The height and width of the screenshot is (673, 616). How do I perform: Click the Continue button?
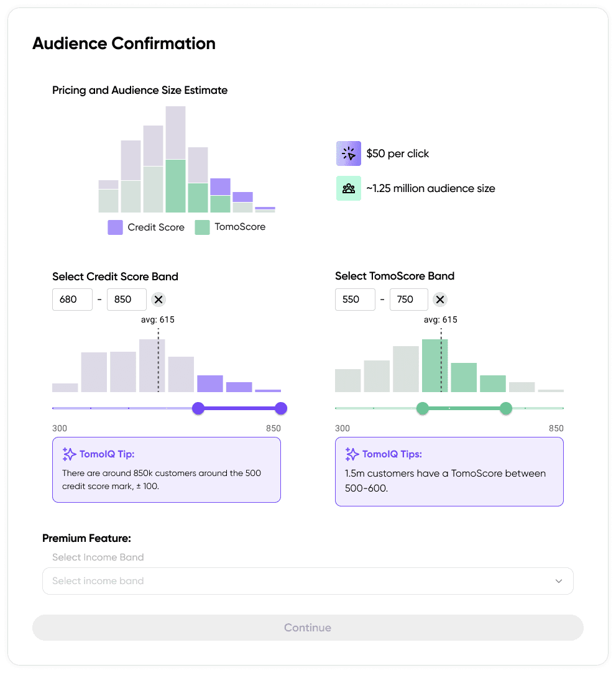click(x=308, y=628)
